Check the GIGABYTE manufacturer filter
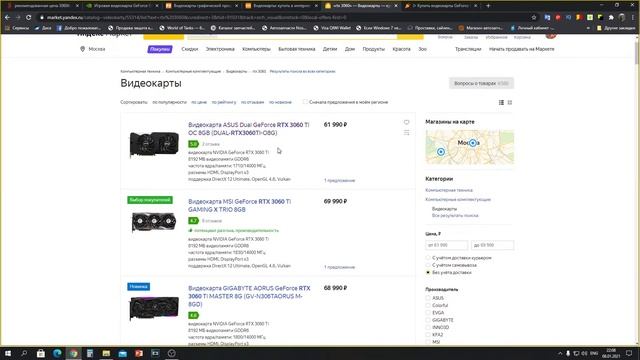 point(428,320)
